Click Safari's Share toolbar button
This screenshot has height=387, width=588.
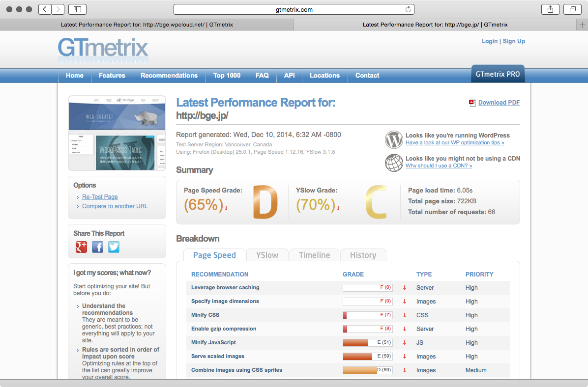[550, 9]
